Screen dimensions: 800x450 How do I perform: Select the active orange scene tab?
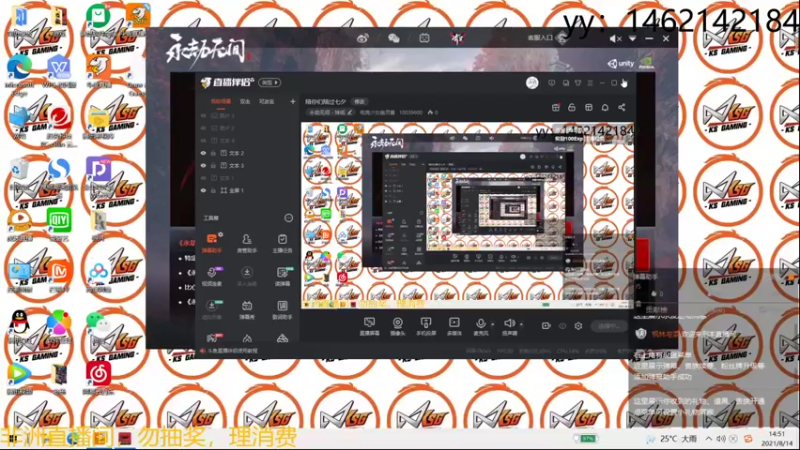[221, 102]
